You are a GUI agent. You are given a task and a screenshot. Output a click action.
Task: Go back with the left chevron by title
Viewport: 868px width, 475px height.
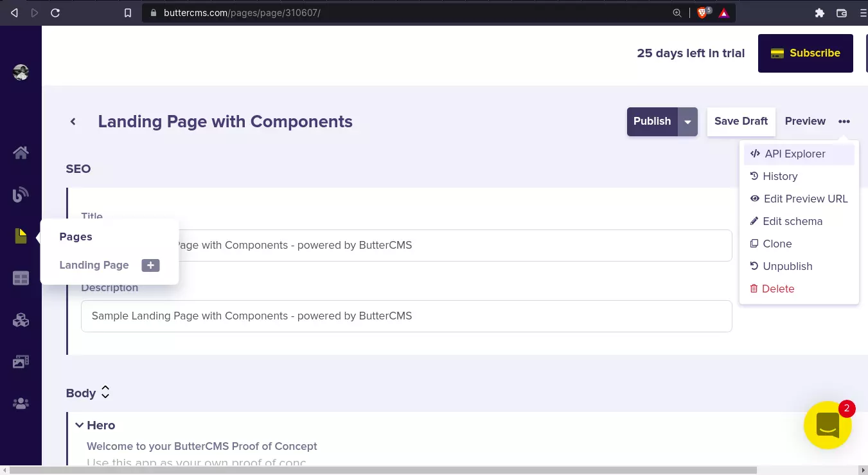(73, 121)
